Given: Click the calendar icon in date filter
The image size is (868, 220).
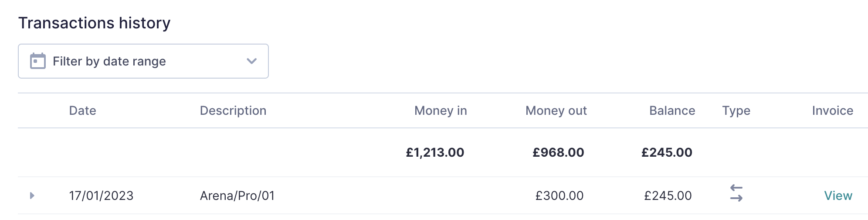Looking at the screenshot, I should pyautogui.click(x=38, y=61).
